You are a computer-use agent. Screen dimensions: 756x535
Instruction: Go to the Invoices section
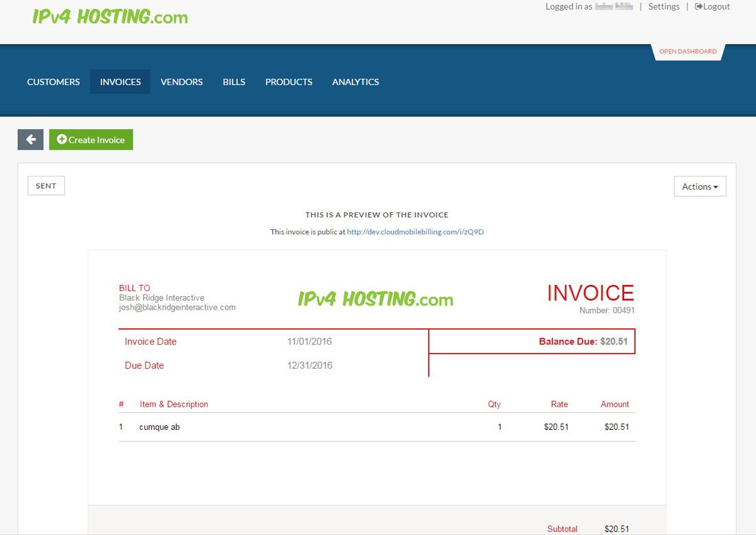[120, 82]
